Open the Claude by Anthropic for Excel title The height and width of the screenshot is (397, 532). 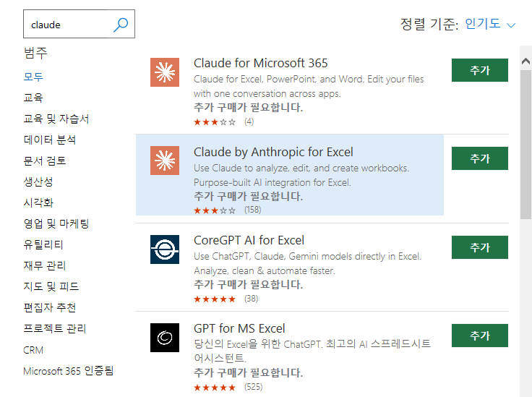point(273,152)
